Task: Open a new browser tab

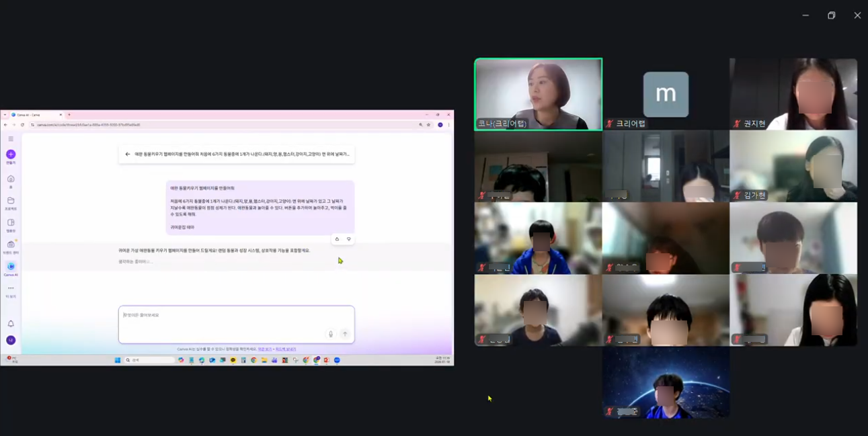Action: point(69,115)
